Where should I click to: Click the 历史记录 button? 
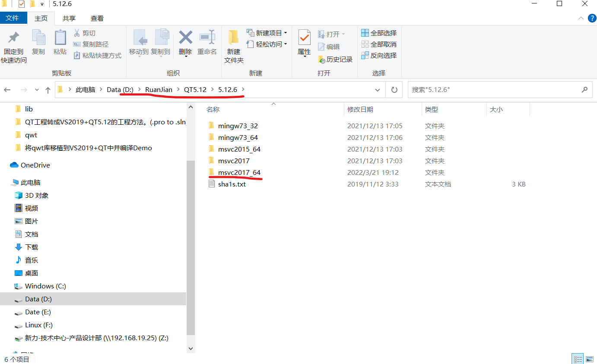click(335, 59)
